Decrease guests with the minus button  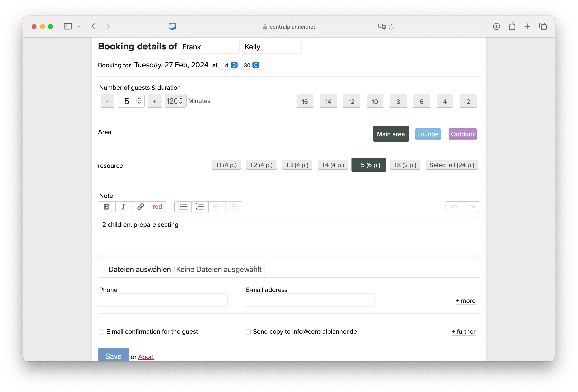(x=107, y=101)
